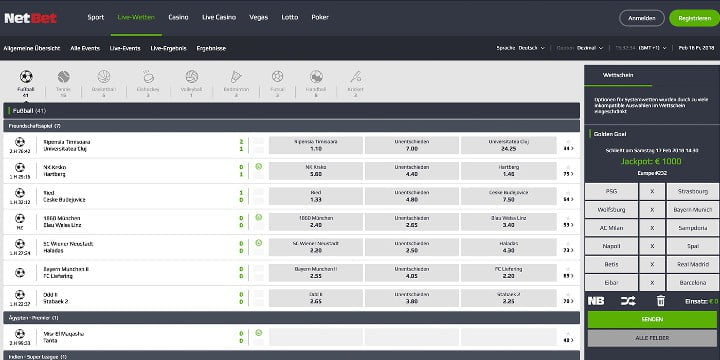
Task: Click the green SENDEN button
Action: click(652, 319)
